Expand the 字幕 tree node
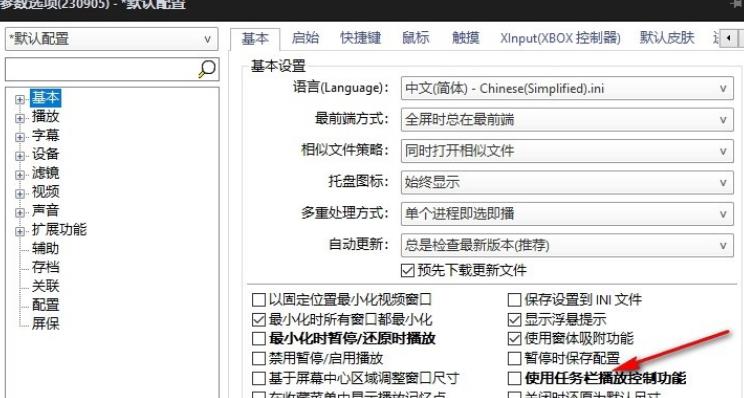Viewport: 744px width, 398px height. tap(20, 137)
